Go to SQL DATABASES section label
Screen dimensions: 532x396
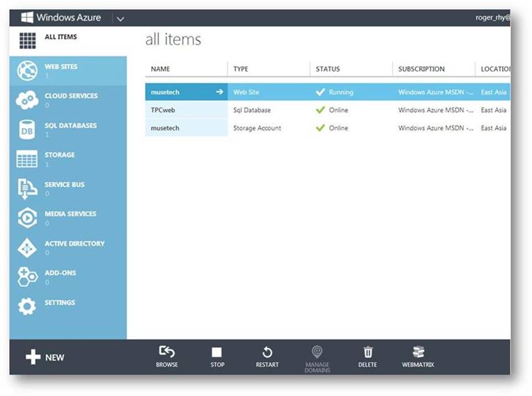[x=70, y=125]
